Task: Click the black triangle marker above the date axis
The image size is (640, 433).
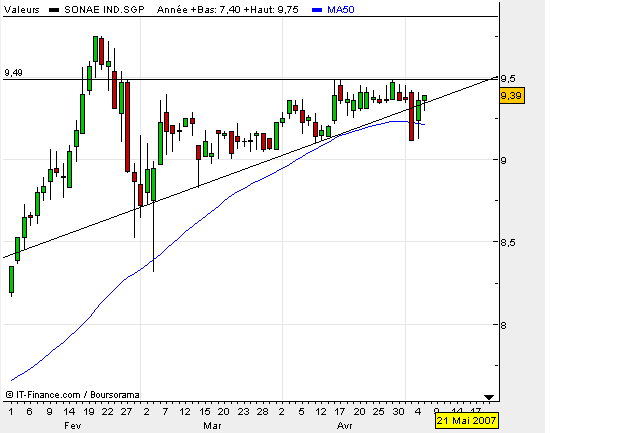Action: 489,397
